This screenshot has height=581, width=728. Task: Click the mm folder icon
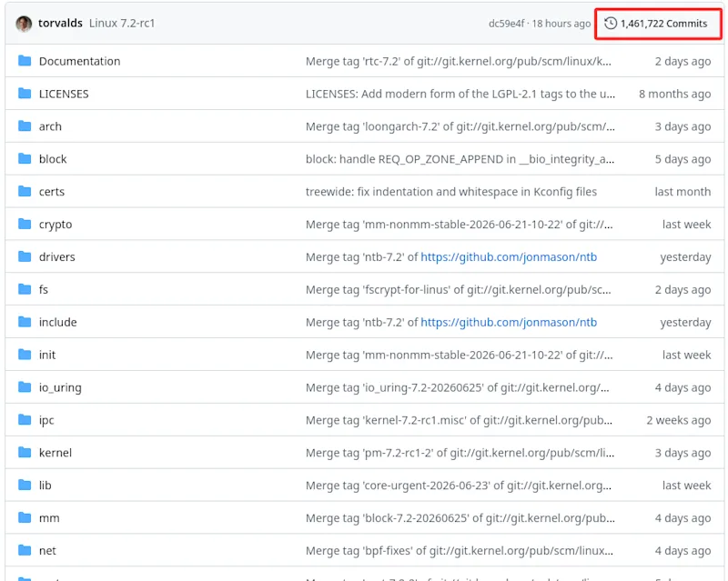point(25,517)
